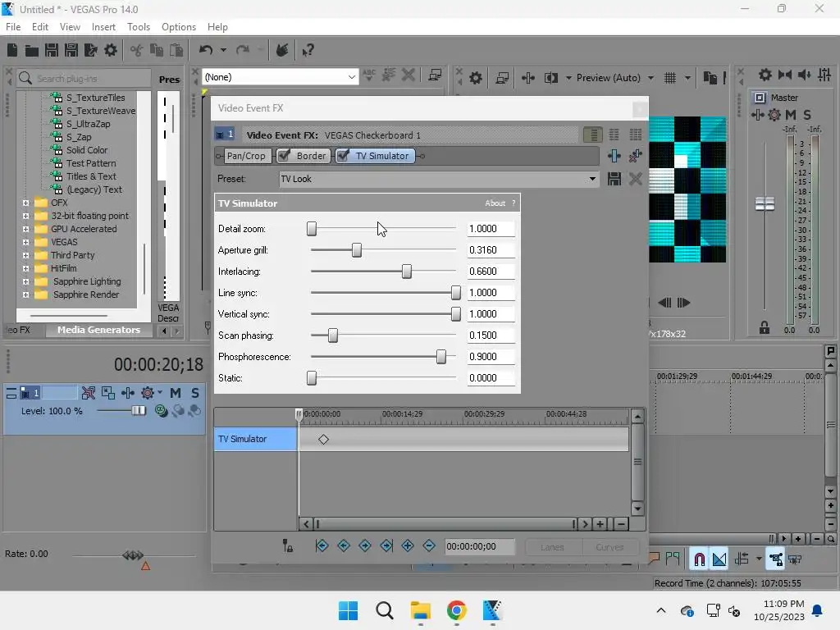
Task: Click the Automatic Crossfades icon
Action: click(x=719, y=559)
